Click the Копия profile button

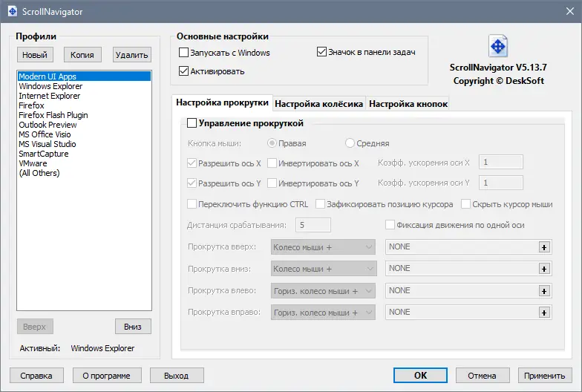82,55
